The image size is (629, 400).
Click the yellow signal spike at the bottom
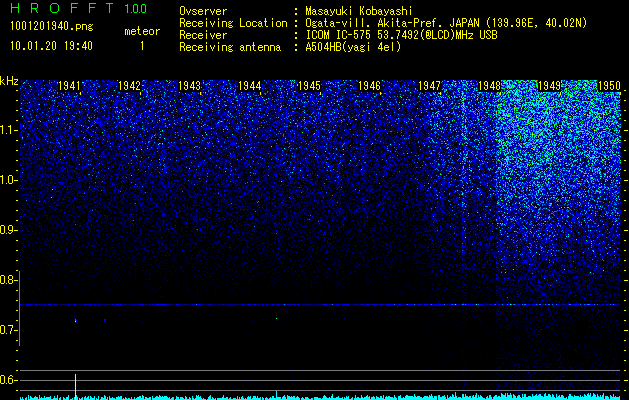point(75,386)
